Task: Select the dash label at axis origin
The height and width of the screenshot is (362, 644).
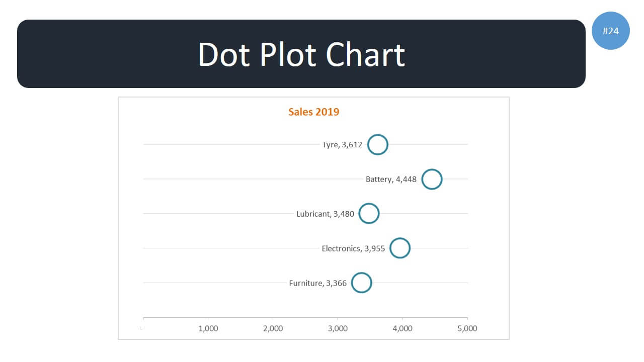Action: 141,328
